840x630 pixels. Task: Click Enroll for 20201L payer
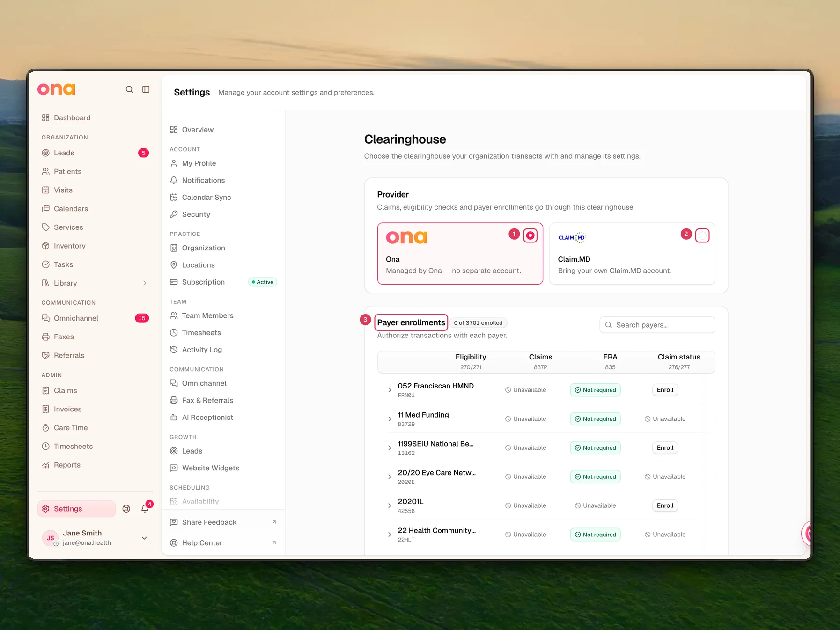tap(665, 506)
